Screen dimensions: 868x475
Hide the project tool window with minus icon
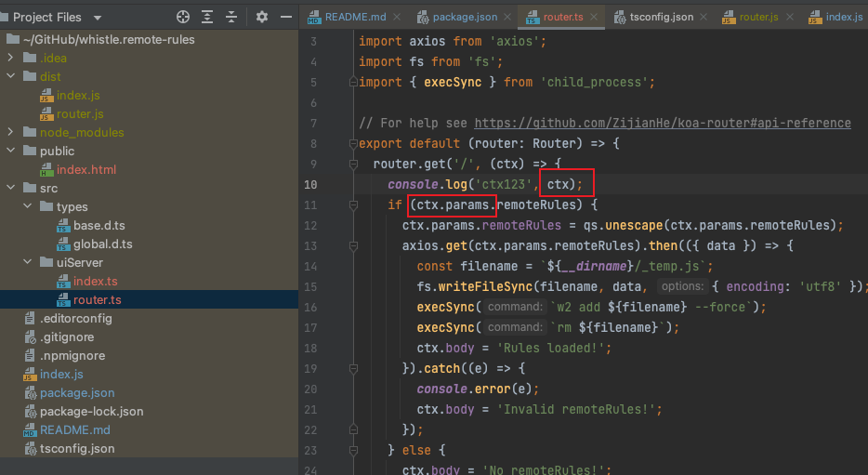285,17
